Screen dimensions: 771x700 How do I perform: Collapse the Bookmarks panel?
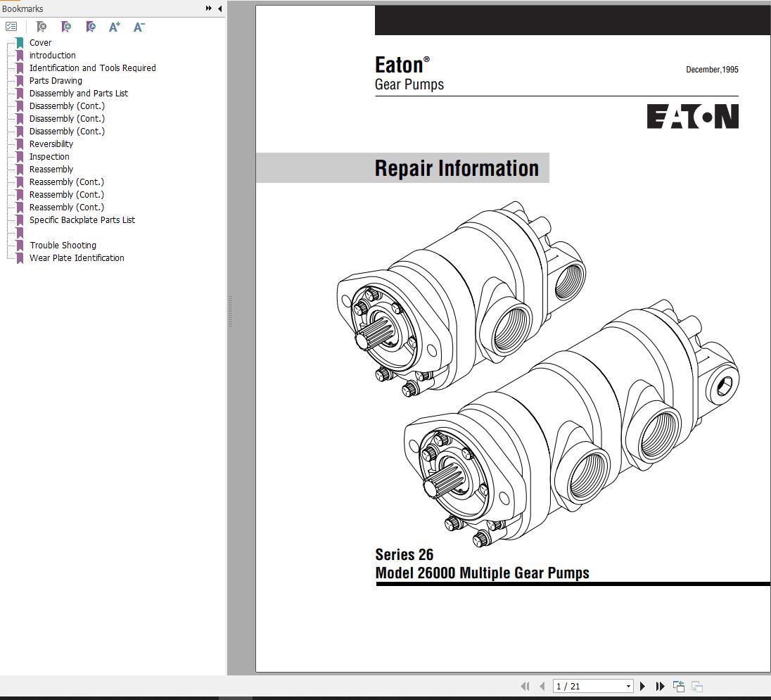[219, 9]
